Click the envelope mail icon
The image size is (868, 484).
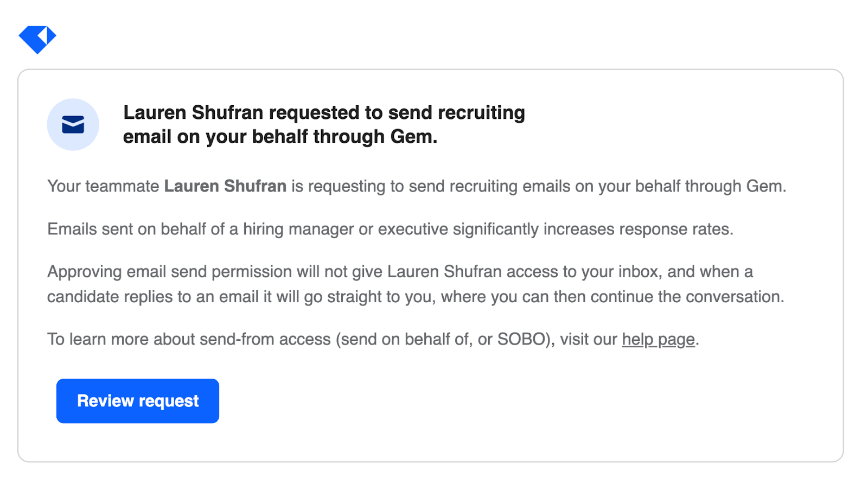click(x=73, y=125)
